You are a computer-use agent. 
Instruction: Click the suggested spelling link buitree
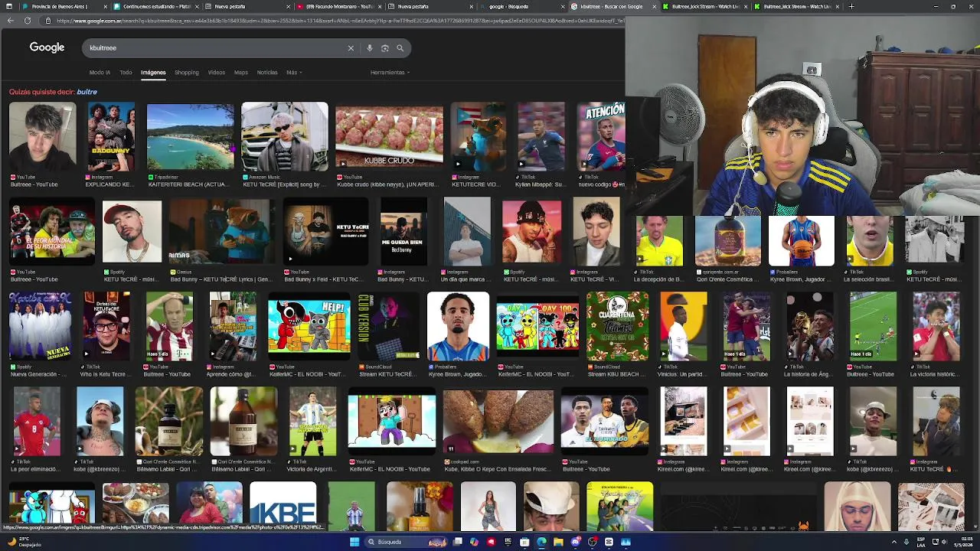pos(87,92)
